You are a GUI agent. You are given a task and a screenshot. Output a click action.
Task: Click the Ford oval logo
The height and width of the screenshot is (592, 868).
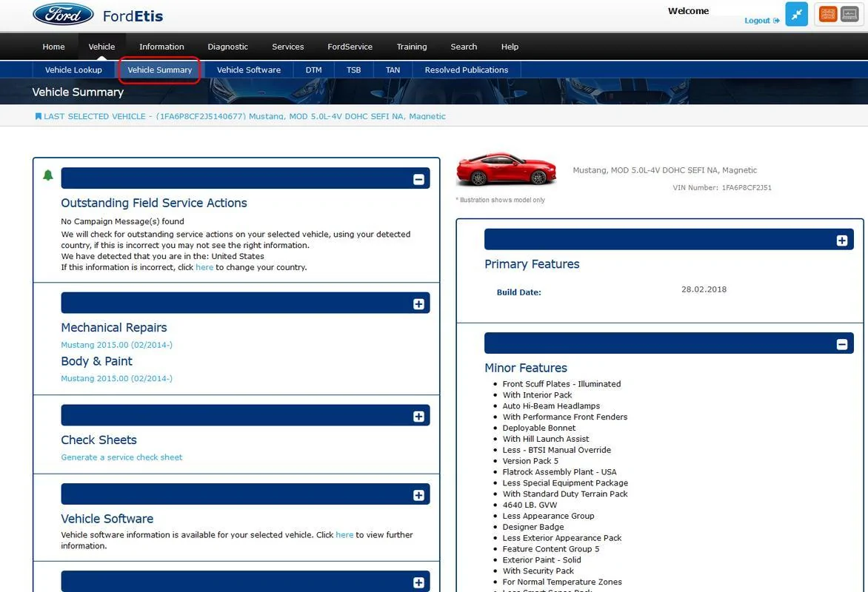pos(63,14)
